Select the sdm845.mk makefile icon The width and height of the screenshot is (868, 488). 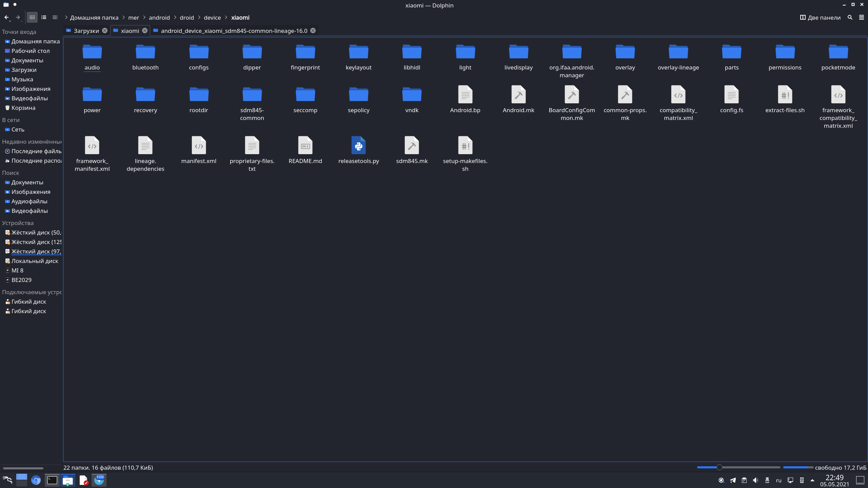click(x=412, y=145)
